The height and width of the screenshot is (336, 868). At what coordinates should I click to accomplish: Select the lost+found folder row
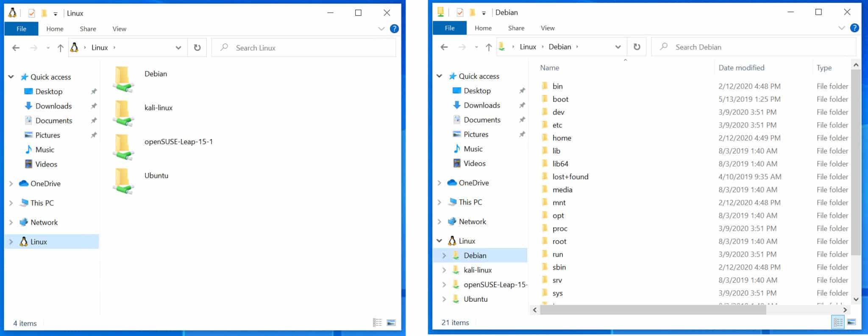pos(695,177)
